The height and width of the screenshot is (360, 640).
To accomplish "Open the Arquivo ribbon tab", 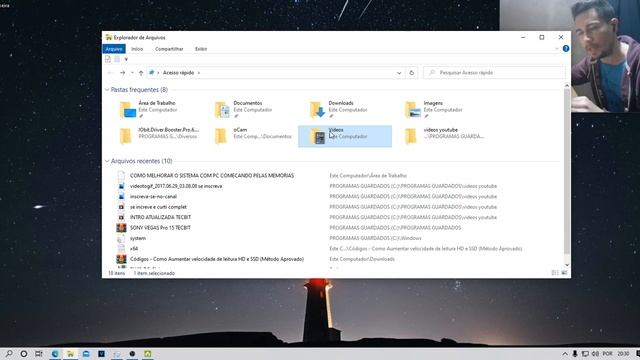I will (114, 49).
